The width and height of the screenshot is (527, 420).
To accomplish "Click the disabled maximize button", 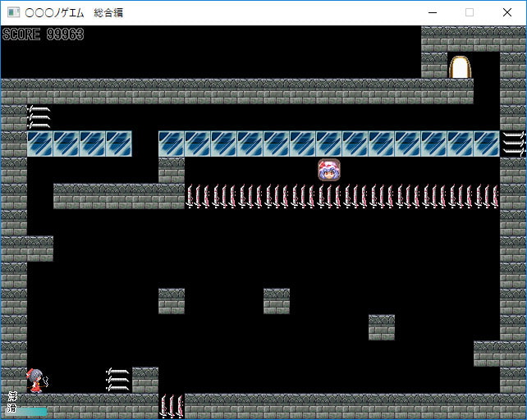I will pos(470,13).
